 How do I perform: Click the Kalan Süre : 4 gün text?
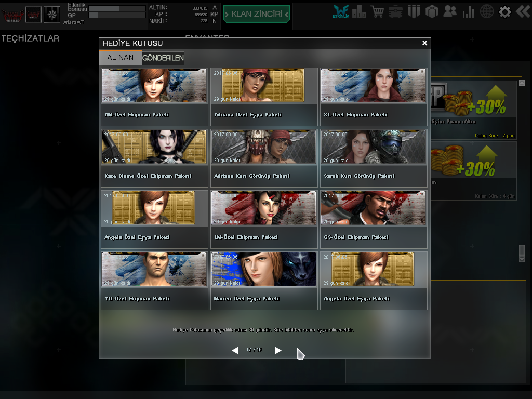tap(495, 196)
